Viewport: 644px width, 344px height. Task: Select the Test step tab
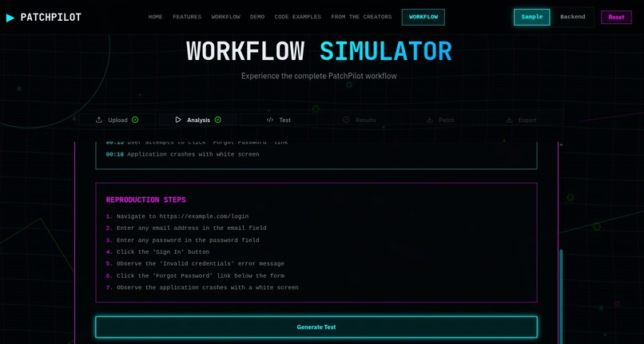(279, 120)
